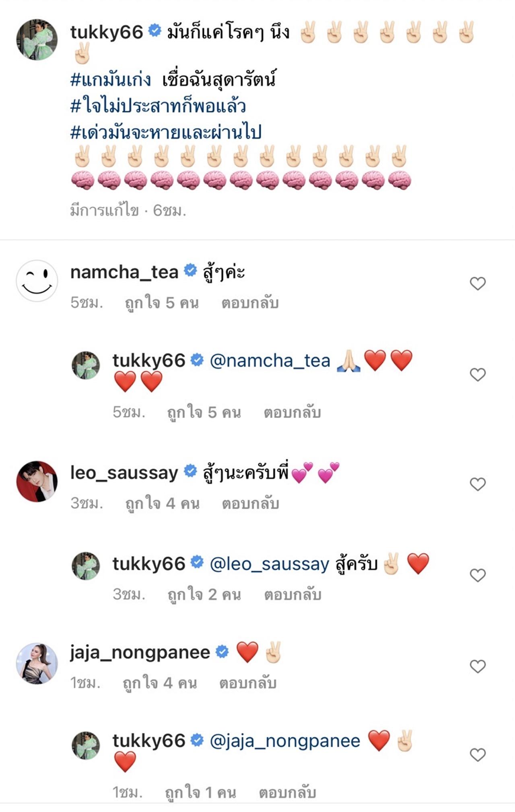View likes on jaja_nongpanee comment (ถูกใจ 4 คน)
This screenshot has width=515, height=812.
point(160,683)
